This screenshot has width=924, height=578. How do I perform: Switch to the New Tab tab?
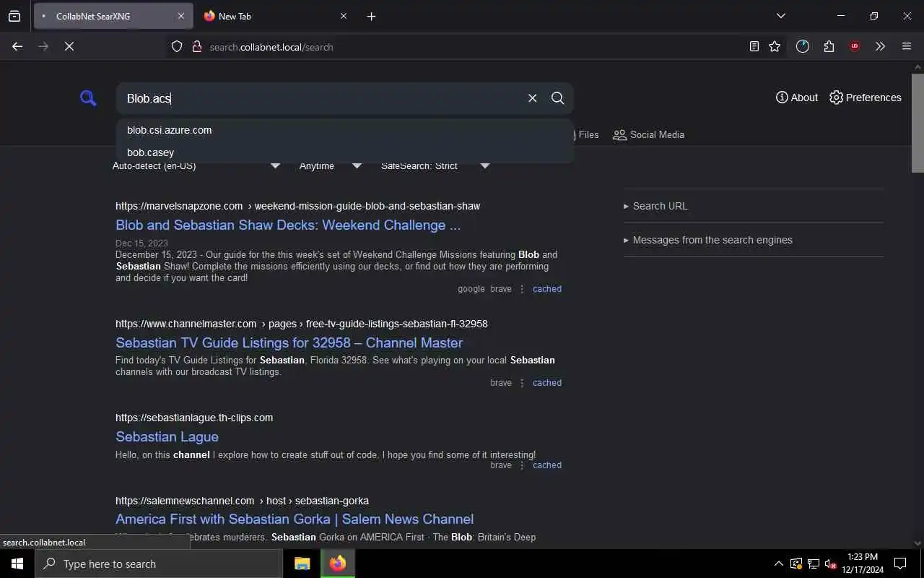[x=274, y=16]
